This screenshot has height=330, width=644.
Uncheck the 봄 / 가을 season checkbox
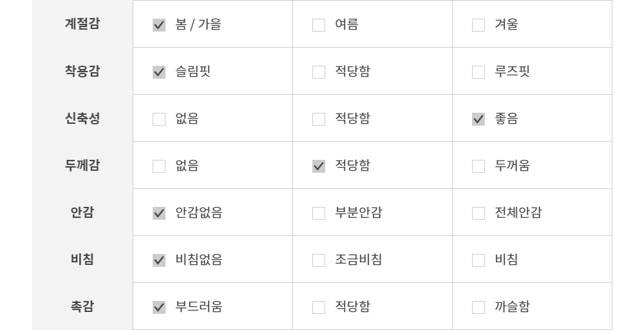159,25
